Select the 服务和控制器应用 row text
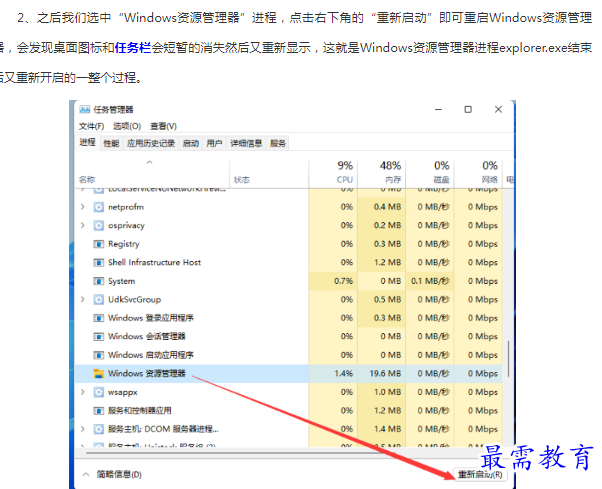This screenshot has width=602, height=489. pos(140,411)
